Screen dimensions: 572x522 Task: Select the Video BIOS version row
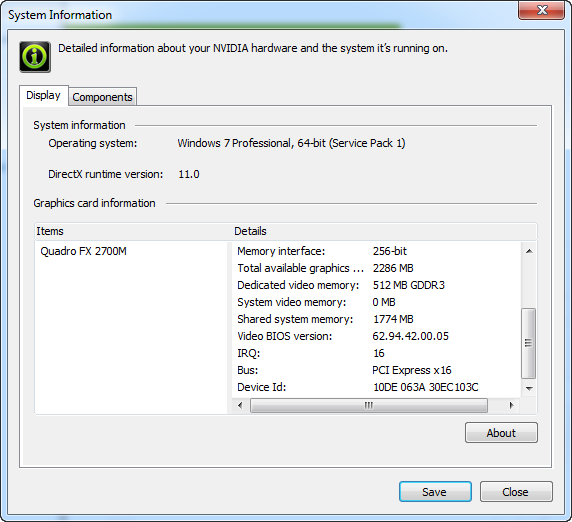click(376, 336)
